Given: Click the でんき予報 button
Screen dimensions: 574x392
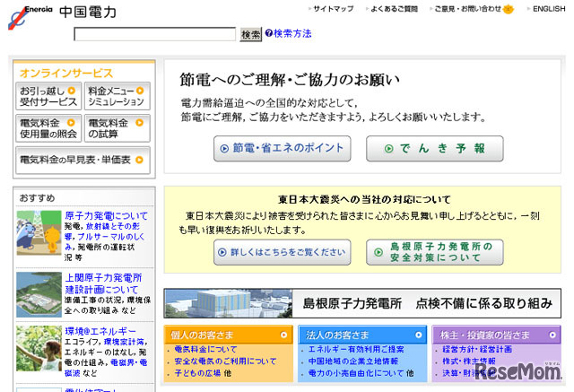Looking at the screenshot, I should [x=435, y=148].
